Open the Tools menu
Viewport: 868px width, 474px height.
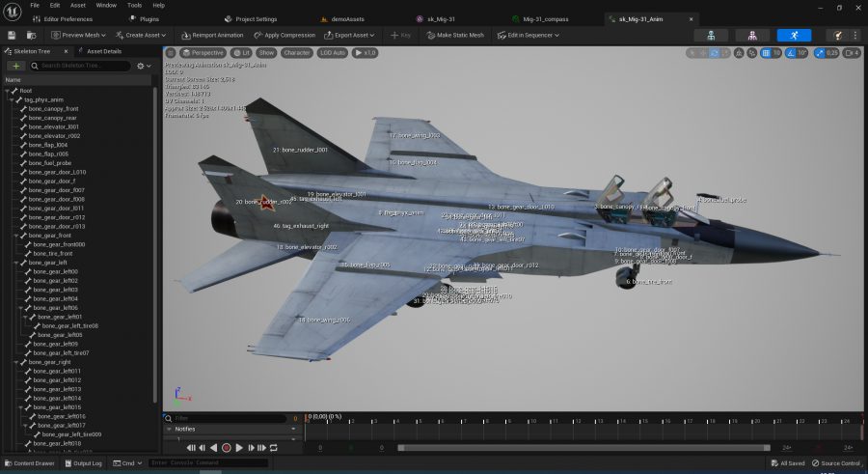(134, 5)
